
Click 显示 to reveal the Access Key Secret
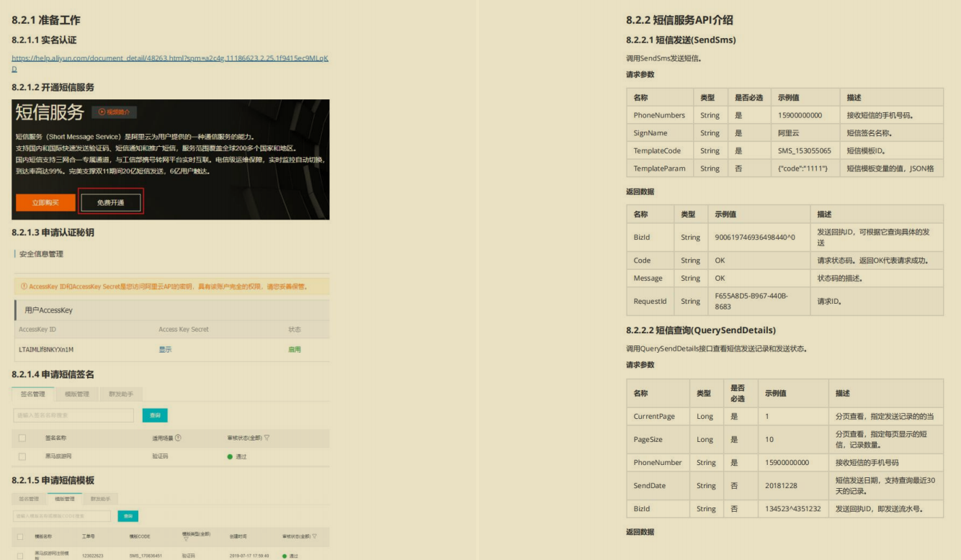click(165, 349)
